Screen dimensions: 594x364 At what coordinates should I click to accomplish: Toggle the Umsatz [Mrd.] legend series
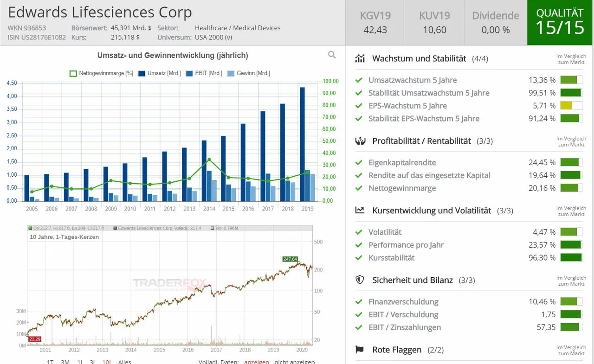click(x=160, y=73)
